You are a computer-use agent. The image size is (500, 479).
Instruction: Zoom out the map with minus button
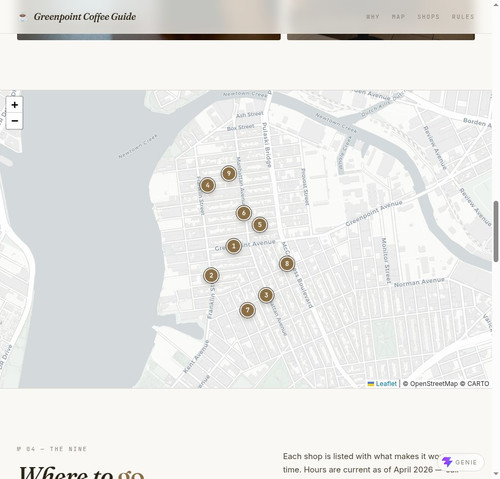click(x=14, y=121)
